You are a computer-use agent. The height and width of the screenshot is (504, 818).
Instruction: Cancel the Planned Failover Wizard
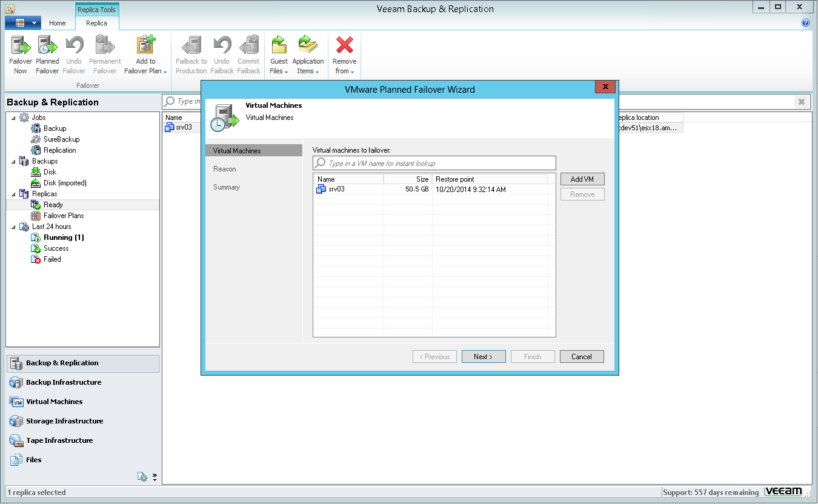(x=582, y=357)
